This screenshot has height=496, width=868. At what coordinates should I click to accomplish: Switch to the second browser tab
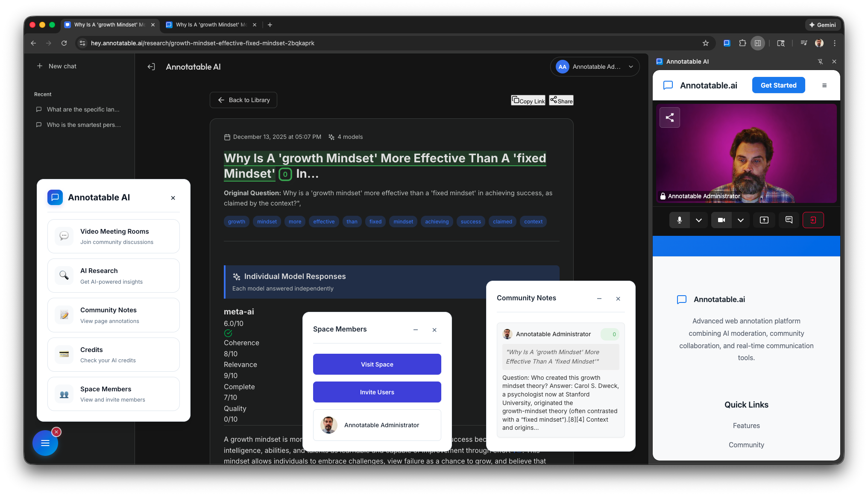209,25
